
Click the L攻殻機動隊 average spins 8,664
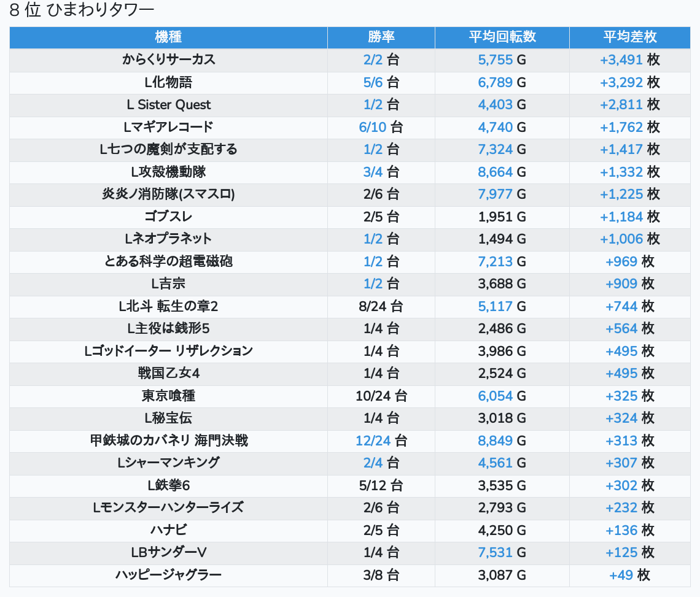point(495,172)
